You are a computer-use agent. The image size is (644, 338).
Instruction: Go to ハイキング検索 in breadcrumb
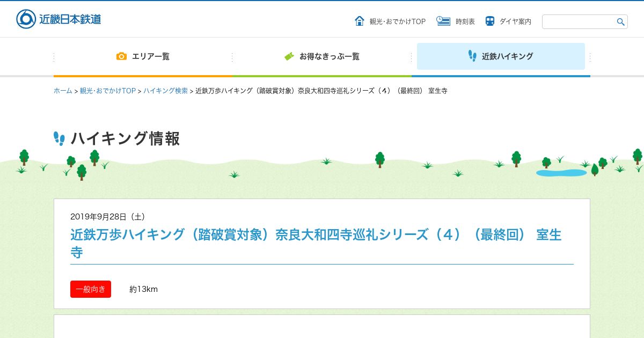[165, 91]
